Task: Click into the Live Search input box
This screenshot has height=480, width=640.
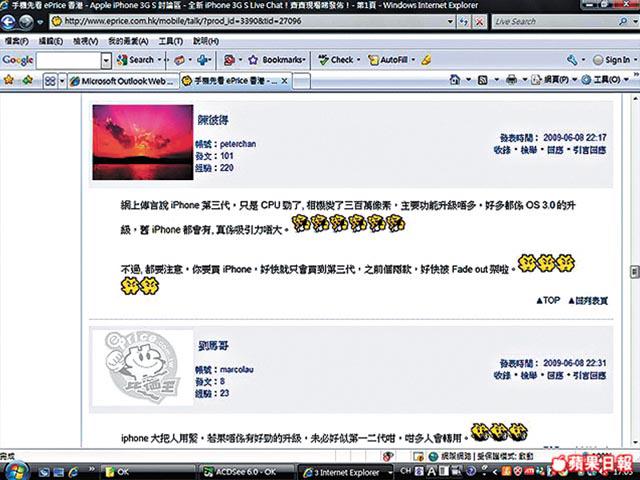Action: click(555, 21)
